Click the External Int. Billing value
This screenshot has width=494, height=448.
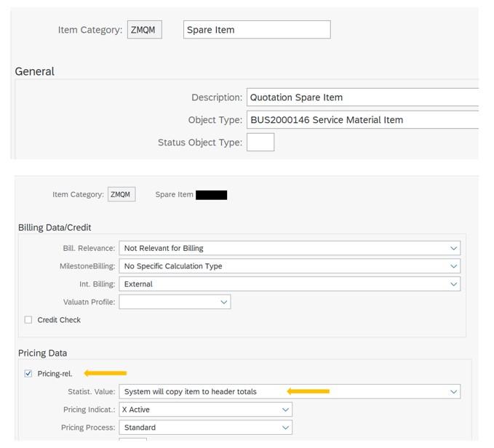click(138, 284)
